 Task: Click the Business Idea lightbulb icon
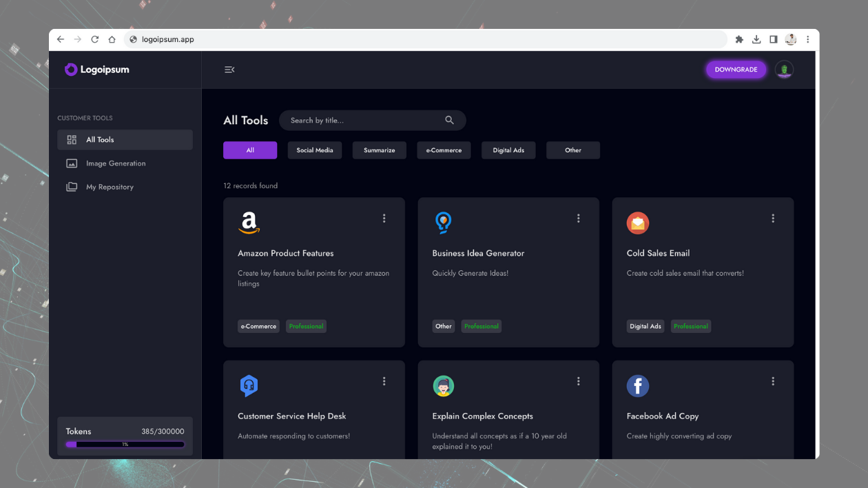[444, 223]
